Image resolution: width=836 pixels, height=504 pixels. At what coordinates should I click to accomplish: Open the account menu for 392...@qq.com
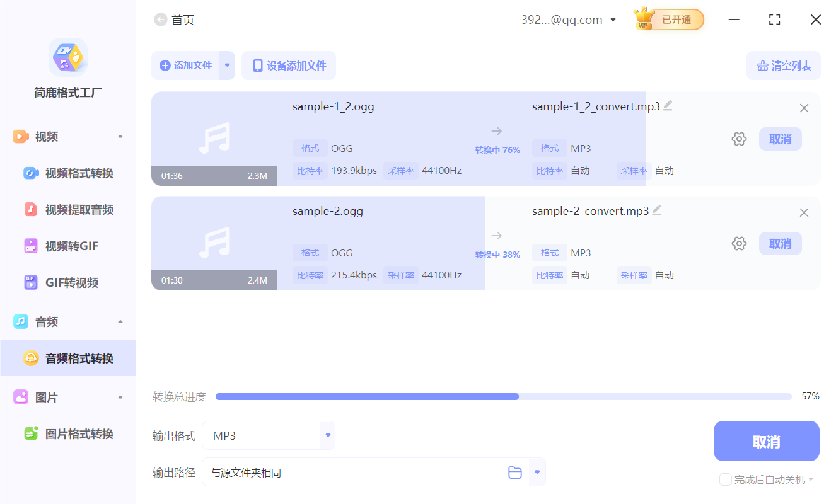coord(568,20)
